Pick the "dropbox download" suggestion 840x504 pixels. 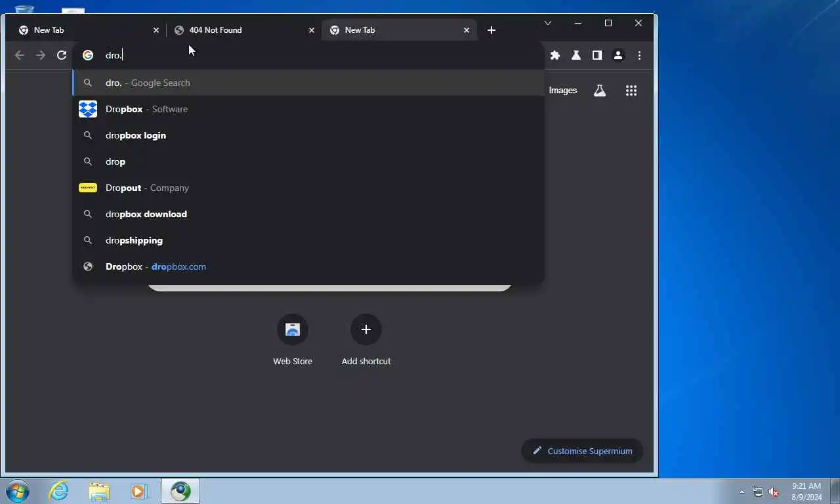point(308,214)
